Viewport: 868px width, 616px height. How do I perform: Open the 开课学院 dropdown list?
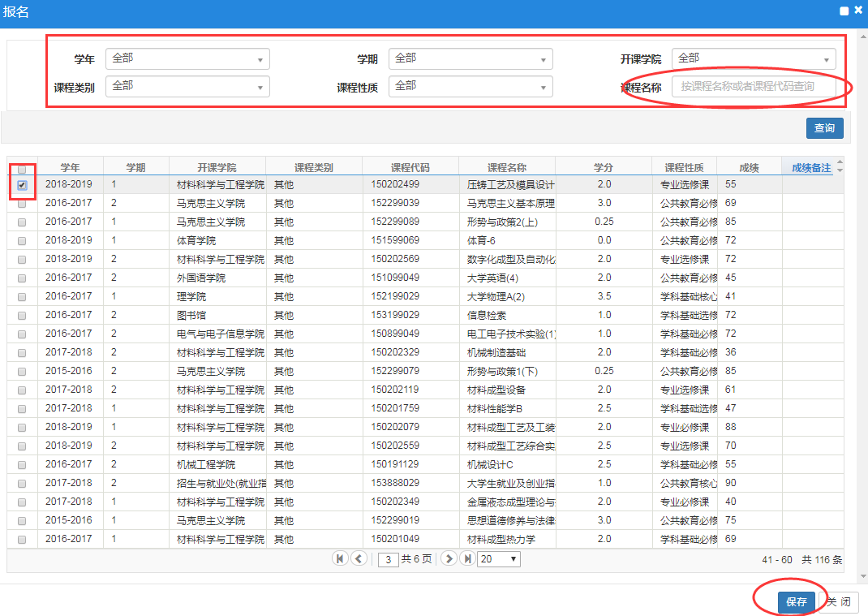(754, 58)
